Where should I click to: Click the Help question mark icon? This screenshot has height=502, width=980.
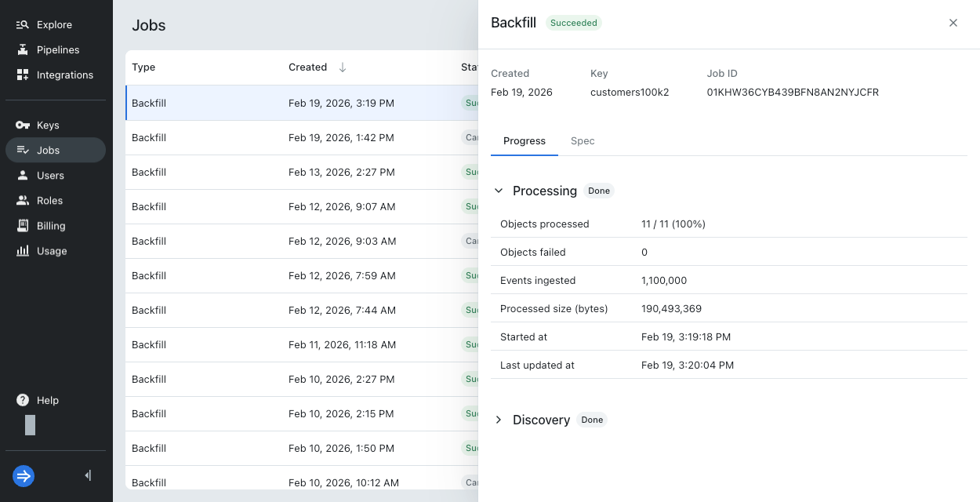pos(23,400)
